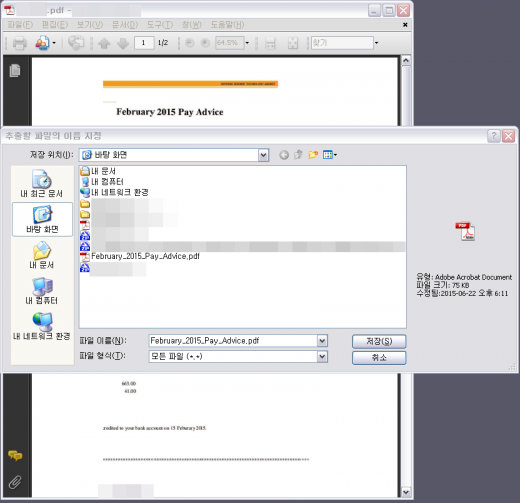Screen dimensions: 520x503
Task: Go up one folder level
Action: tap(298, 155)
